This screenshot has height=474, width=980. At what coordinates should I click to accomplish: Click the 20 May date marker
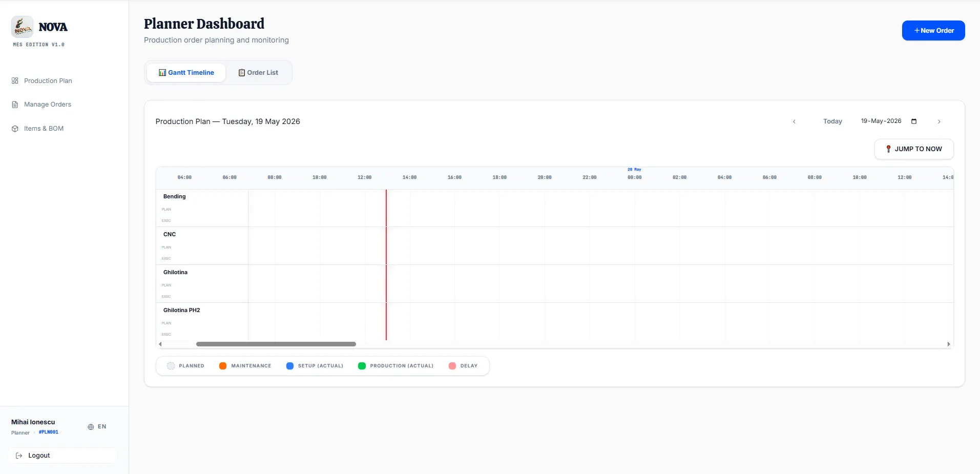coord(634,169)
